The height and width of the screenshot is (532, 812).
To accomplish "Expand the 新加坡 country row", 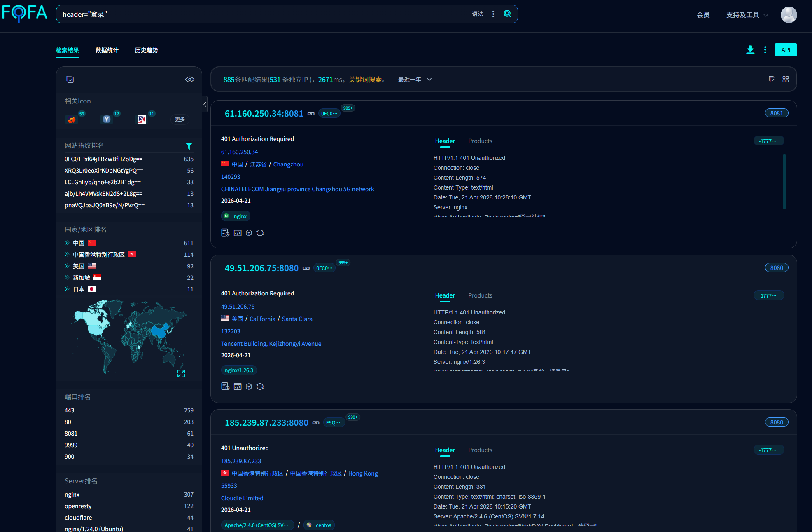I will click(67, 277).
